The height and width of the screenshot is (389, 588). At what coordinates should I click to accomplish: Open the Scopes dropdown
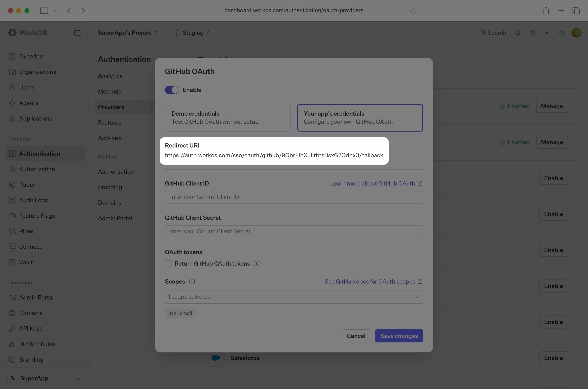tap(294, 297)
